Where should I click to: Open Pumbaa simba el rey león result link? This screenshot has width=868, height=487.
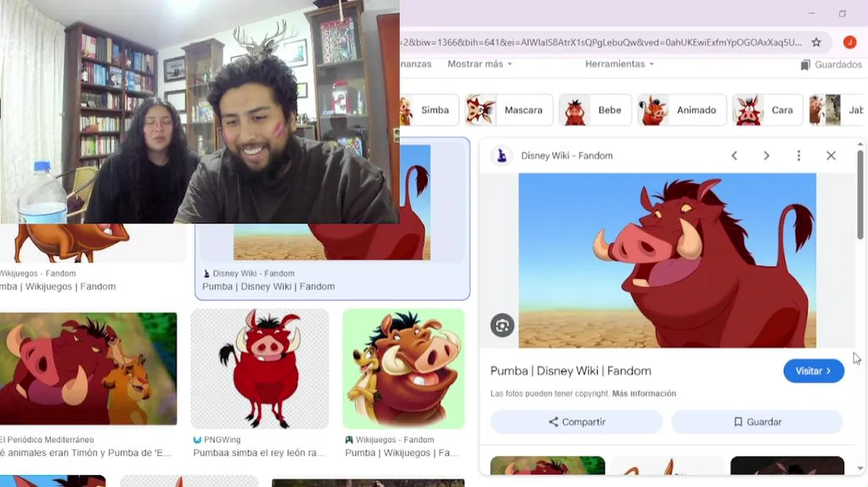[260, 453]
